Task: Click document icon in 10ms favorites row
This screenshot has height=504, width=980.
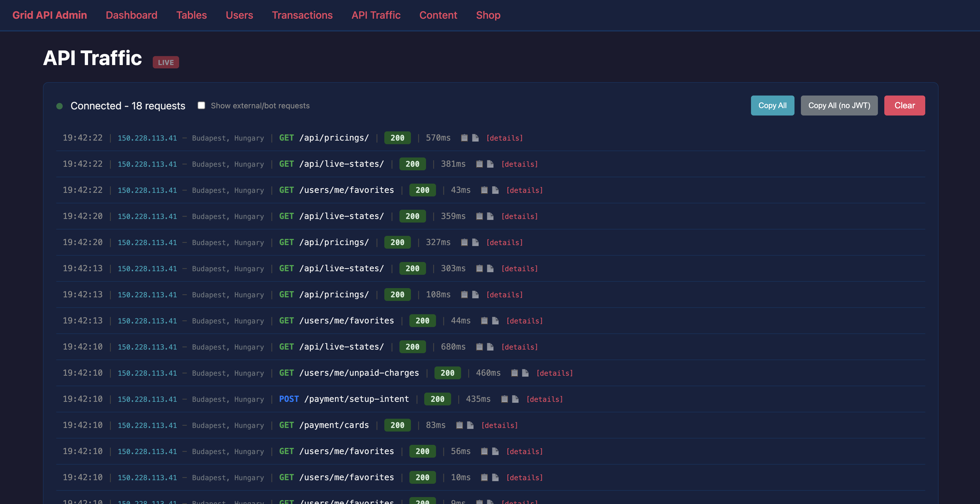Action: click(495, 477)
